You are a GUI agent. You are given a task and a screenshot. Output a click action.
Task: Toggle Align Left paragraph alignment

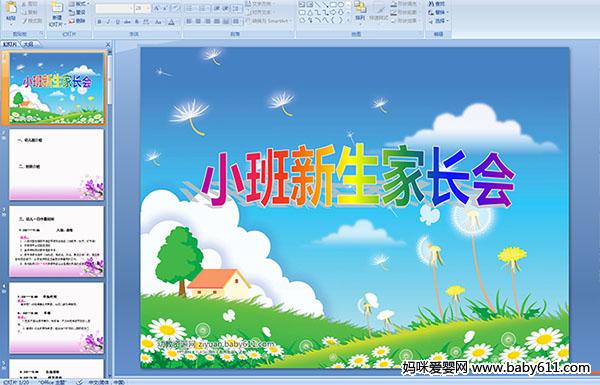pos(189,21)
